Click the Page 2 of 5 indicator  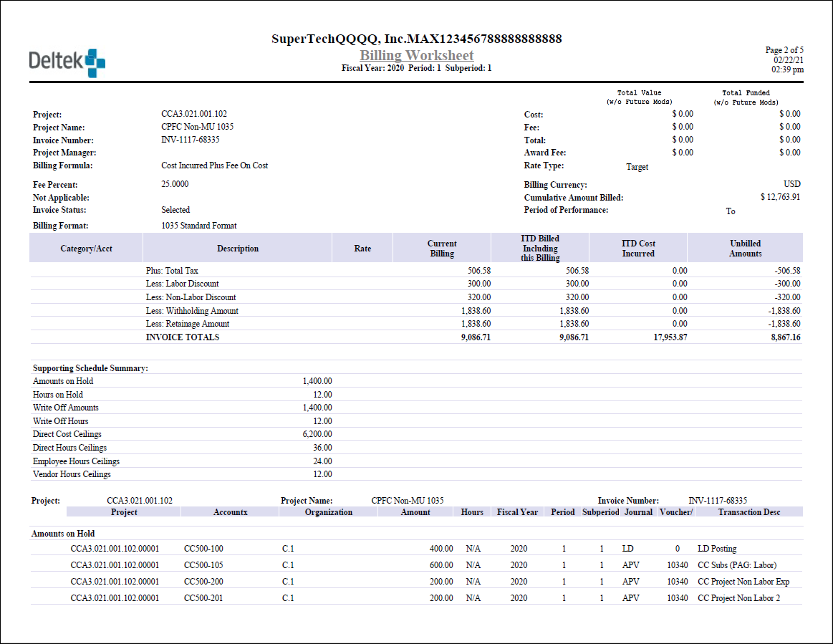784,50
